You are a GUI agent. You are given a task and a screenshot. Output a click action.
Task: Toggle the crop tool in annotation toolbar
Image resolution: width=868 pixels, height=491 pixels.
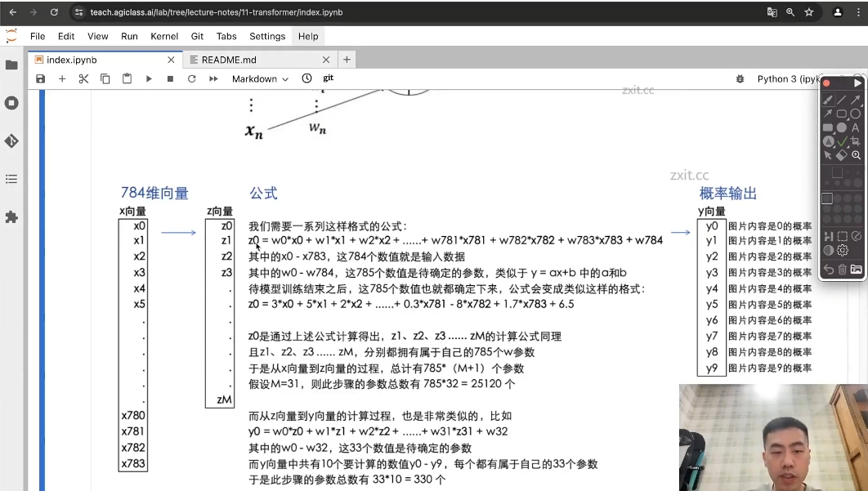[857, 142]
